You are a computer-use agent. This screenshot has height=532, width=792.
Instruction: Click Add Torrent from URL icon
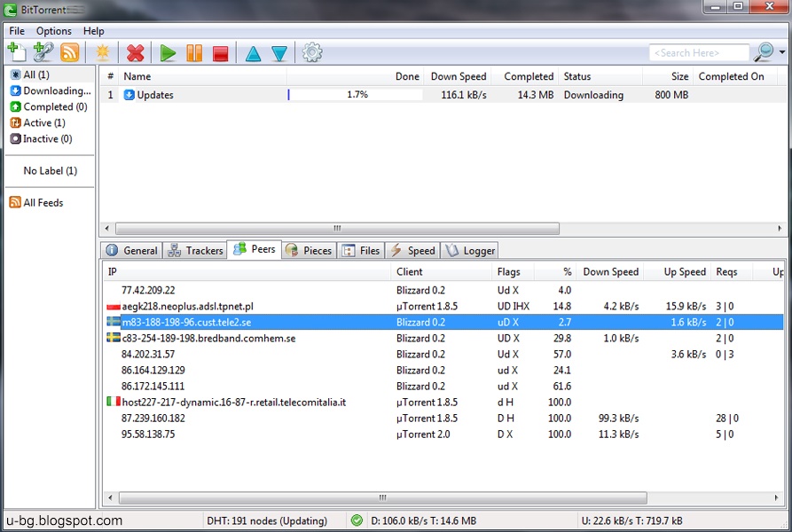43,52
